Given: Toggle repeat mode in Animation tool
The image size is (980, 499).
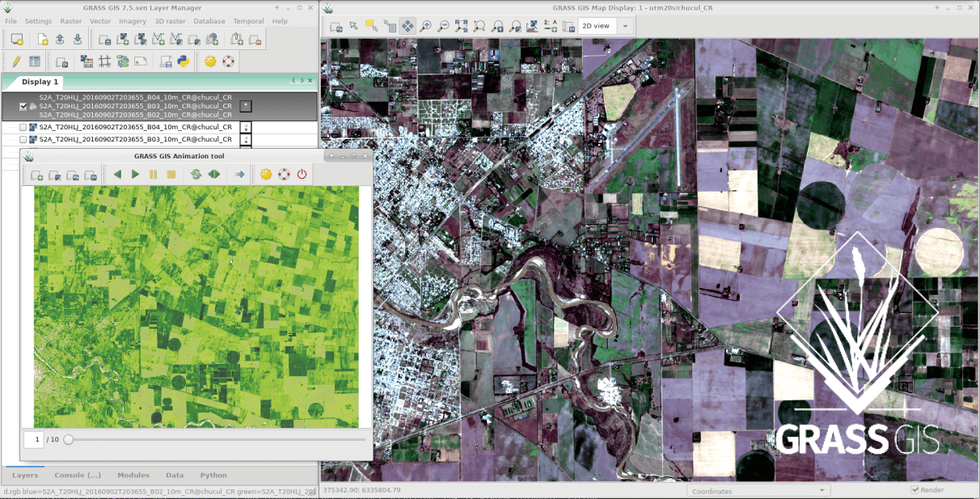Looking at the screenshot, I should [x=196, y=174].
